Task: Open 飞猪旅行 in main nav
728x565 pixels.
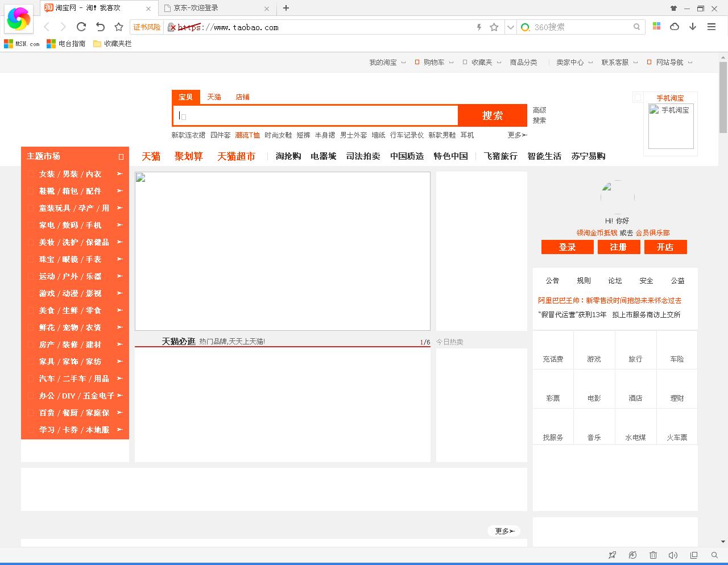Action: 500,156
